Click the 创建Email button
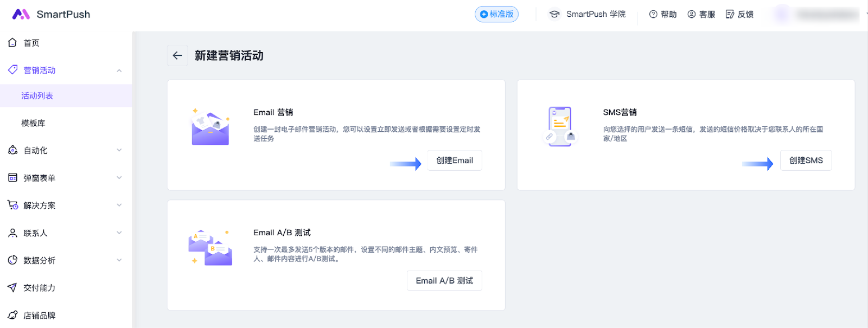This screenshot has height=328, width=868. pyautogui.click(x=454, y=160)
